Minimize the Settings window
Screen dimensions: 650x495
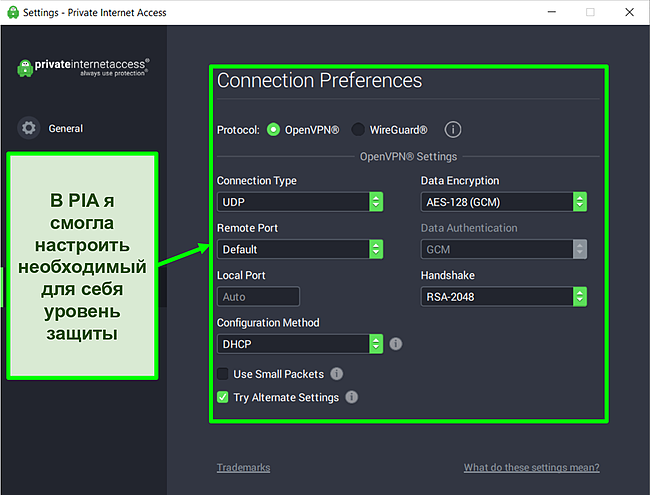click(552, 12)
